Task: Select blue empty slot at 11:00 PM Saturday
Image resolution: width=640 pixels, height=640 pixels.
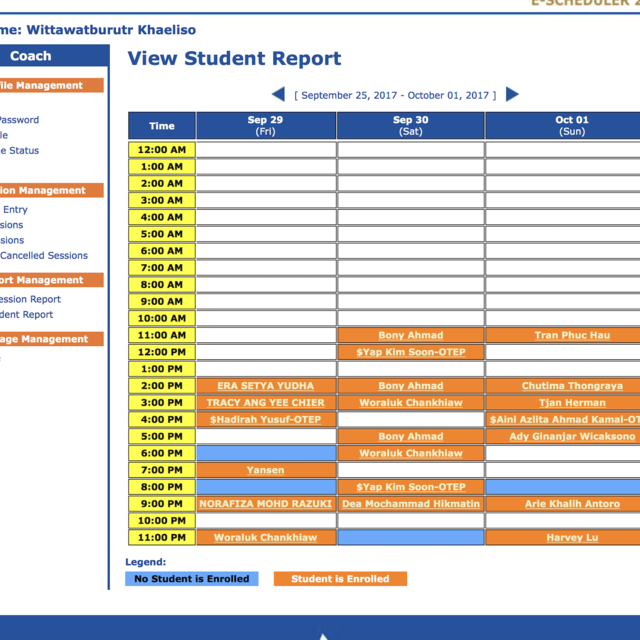Action: [411, 537]
